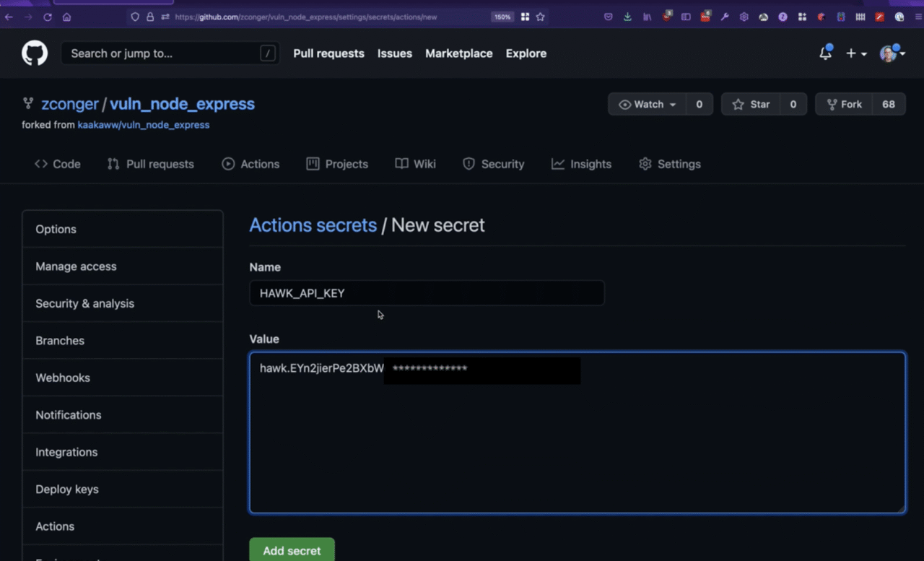Switch to the Projects tab

click(337, 164)
